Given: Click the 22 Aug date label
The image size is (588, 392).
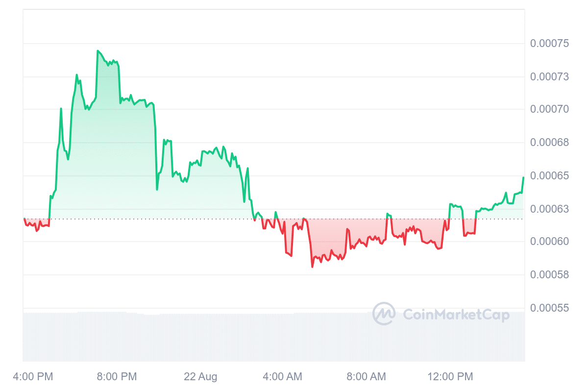Looking at the screenshot, I should (x=200, y=377).
